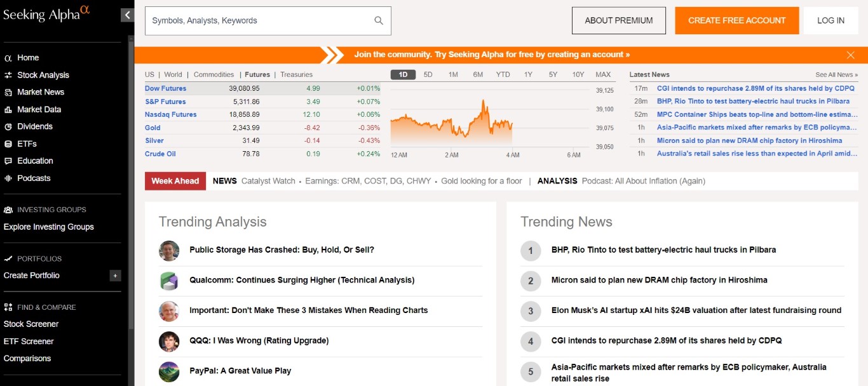This screenshot has width=868, height=386.
Task: Switch to the Treasuries tab
Action: tap(297, 74)
